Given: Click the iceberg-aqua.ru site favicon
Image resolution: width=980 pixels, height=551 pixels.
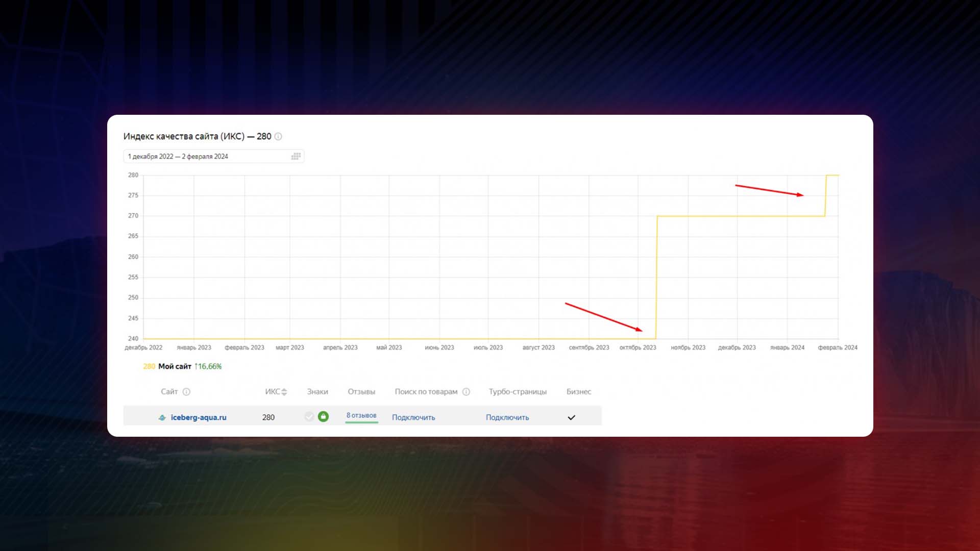Looking at the screenshot, I should point(162,417).
